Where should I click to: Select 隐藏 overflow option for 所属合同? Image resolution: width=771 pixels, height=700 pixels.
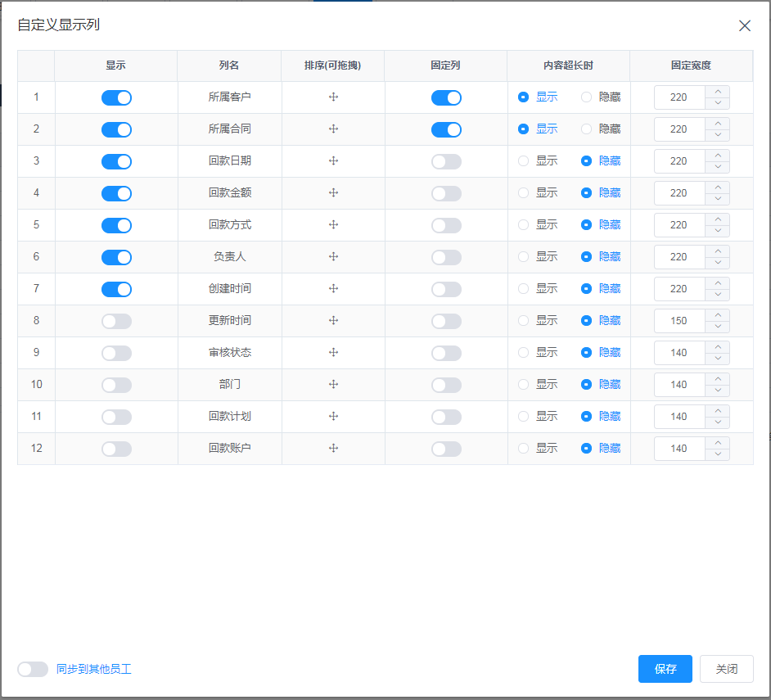tap(586, 129)
